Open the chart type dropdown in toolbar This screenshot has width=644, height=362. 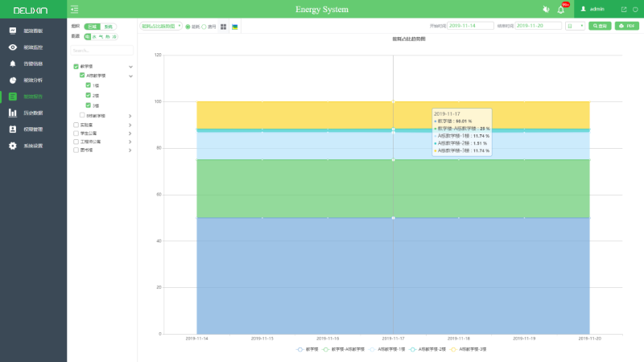[x=161, y=27]
